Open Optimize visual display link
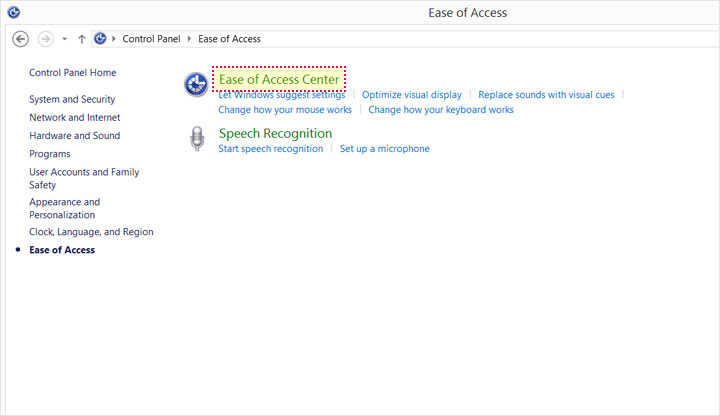Image resolution: width=720 pixels, height=416 pixels. (411, 95)
